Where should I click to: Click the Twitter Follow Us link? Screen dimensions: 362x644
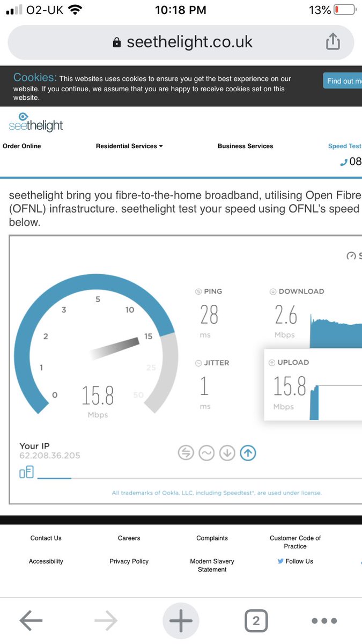(295, 561)
